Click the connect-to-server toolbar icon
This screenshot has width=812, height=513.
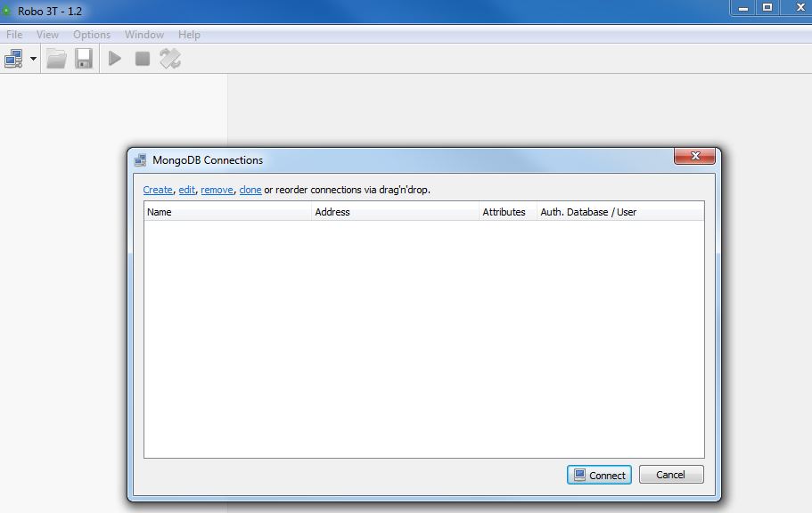point(13,59)
